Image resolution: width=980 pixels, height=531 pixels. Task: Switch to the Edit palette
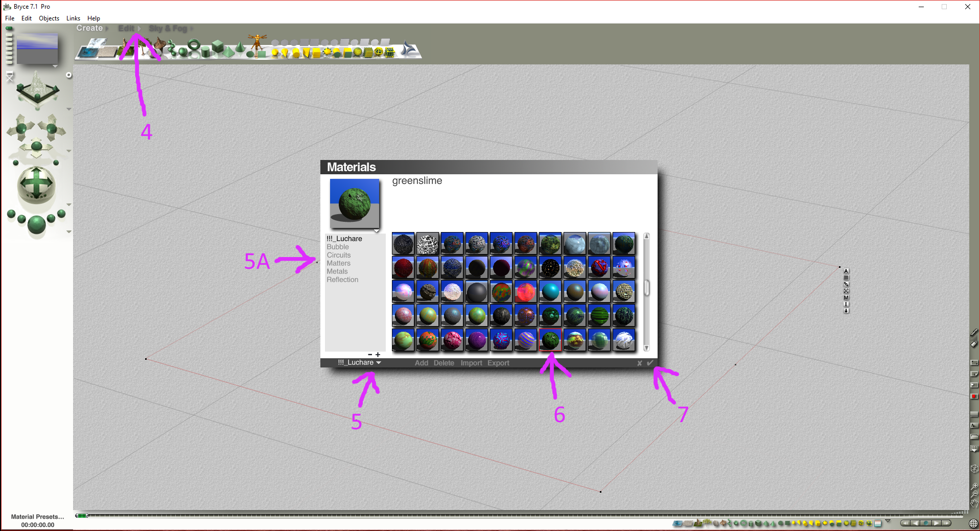click(126, 29)
